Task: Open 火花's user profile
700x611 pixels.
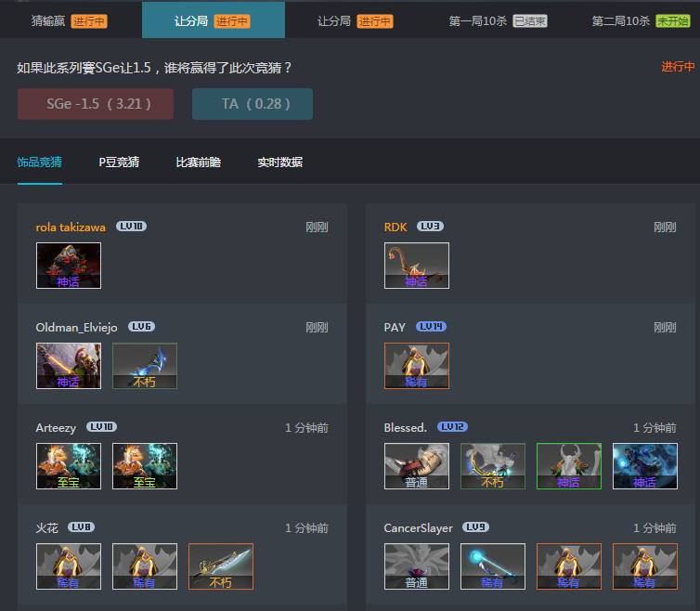Action: pyautogui.click(x=46, y=528)
